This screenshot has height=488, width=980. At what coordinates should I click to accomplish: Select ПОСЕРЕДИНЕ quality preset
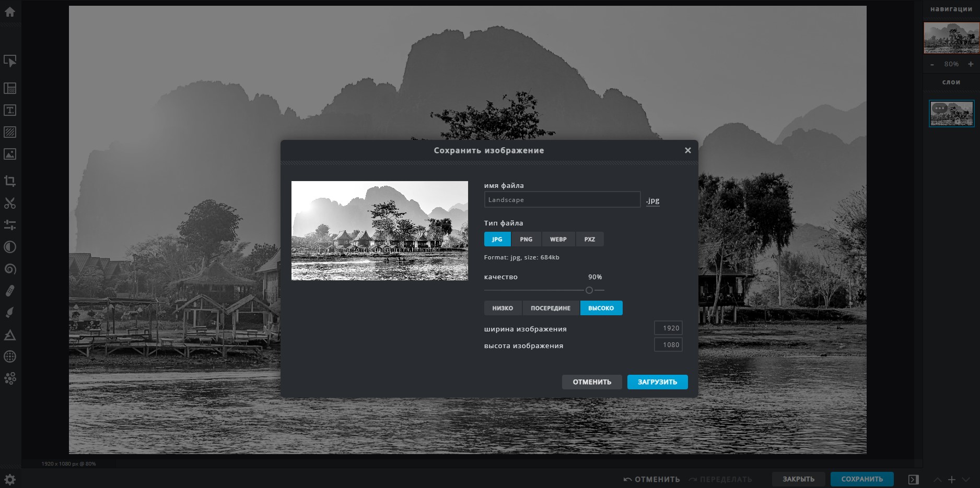point(551,308)
